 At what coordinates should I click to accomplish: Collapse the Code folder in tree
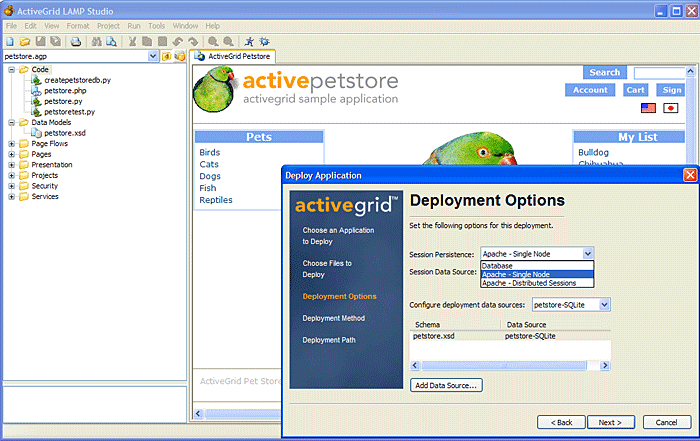tap(11, 70)
